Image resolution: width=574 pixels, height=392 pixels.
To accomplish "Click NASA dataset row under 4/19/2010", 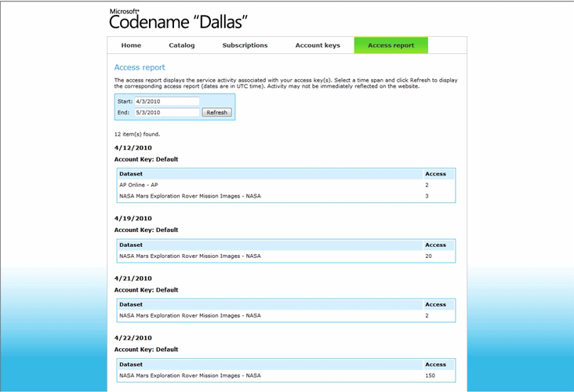I will 286,256.
